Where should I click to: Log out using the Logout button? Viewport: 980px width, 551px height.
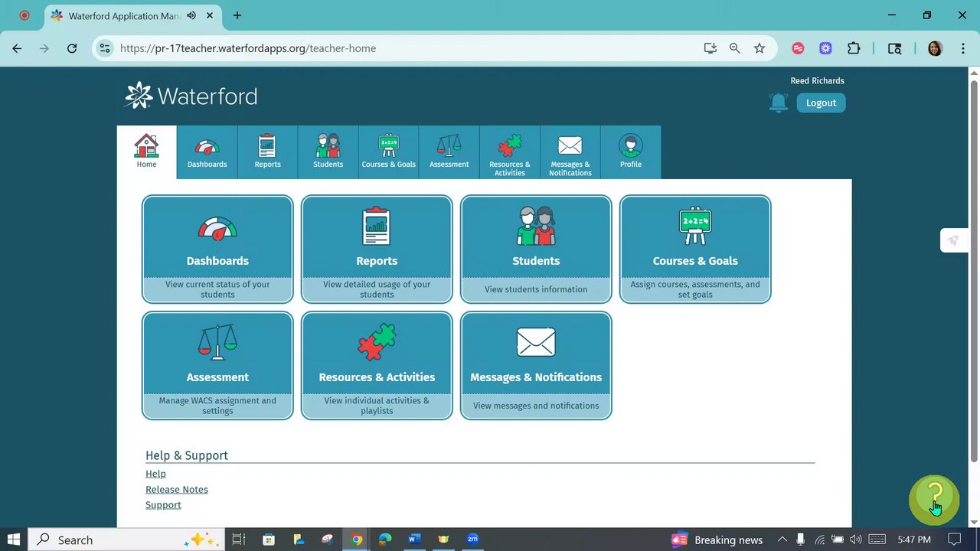point(821,103)
